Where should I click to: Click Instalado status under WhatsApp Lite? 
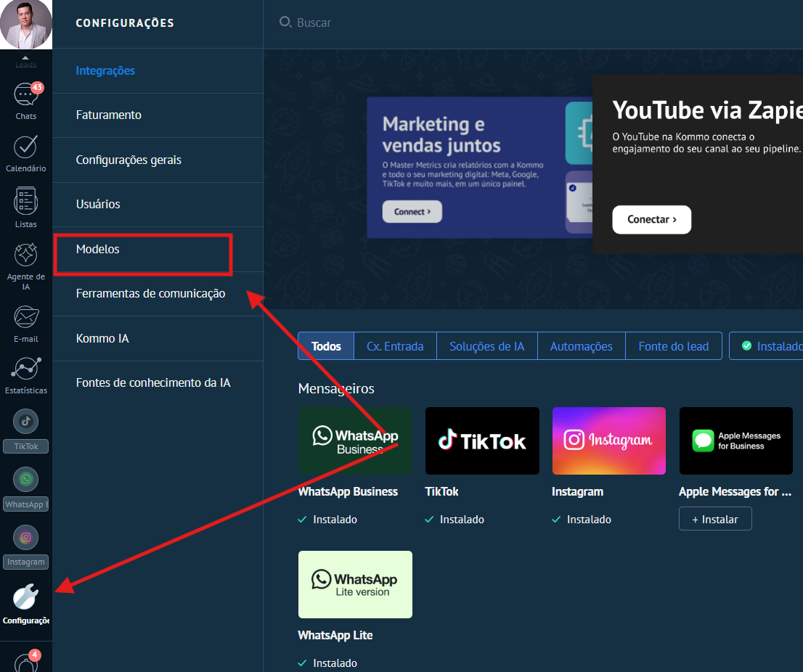click(327, 663)
